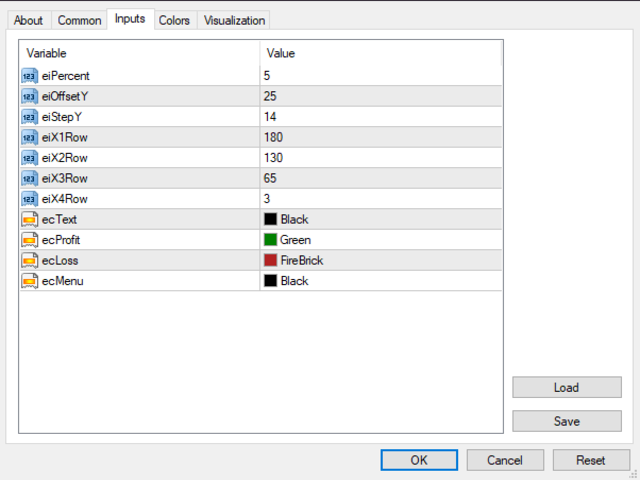Select the ecProfit variable name
The image size is (640, 480).
[61, 240]
